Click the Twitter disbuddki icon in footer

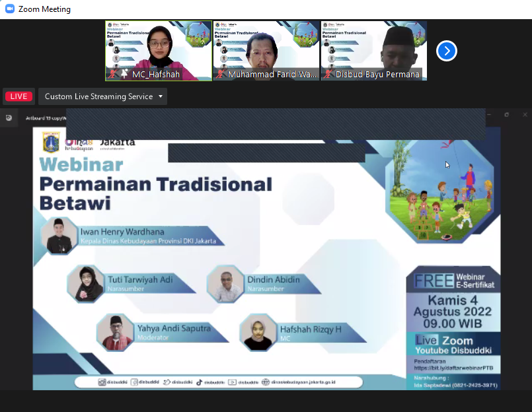point(167,382)
